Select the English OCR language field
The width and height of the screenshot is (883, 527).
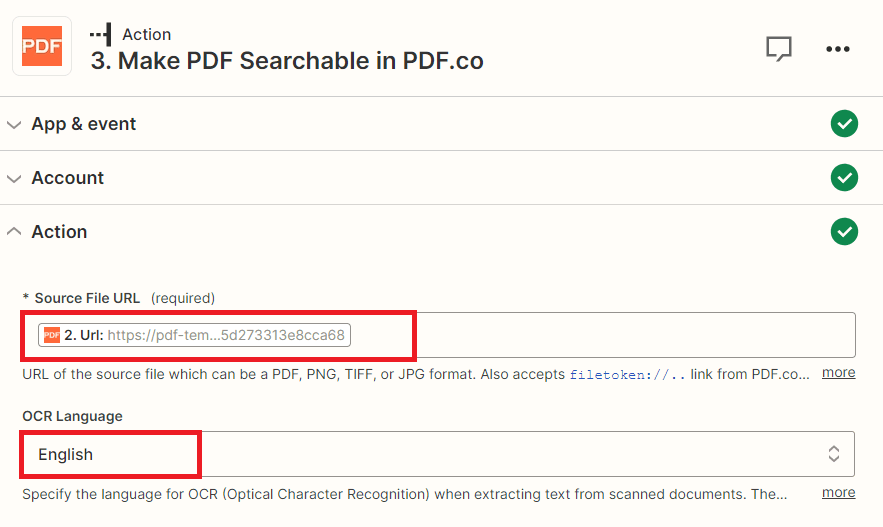tap(438, 454)
